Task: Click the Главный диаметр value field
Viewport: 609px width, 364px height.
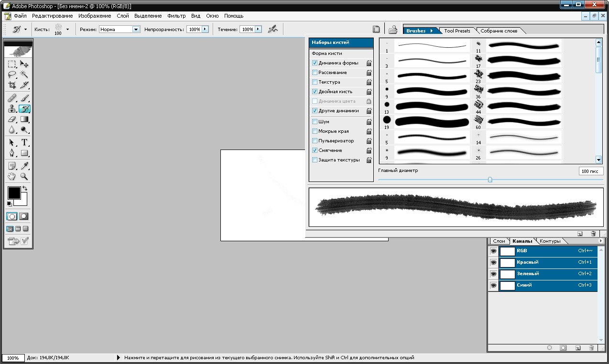Action: tap(590, 171)
